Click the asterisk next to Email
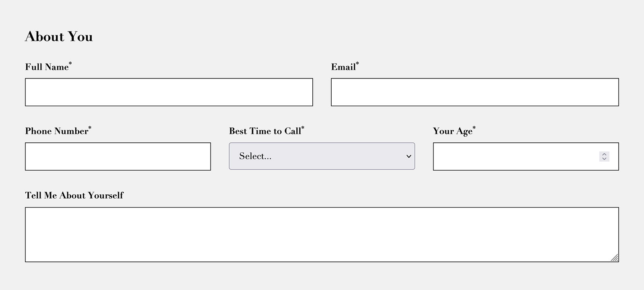This screenshot has height=290, width=644. 357,63
